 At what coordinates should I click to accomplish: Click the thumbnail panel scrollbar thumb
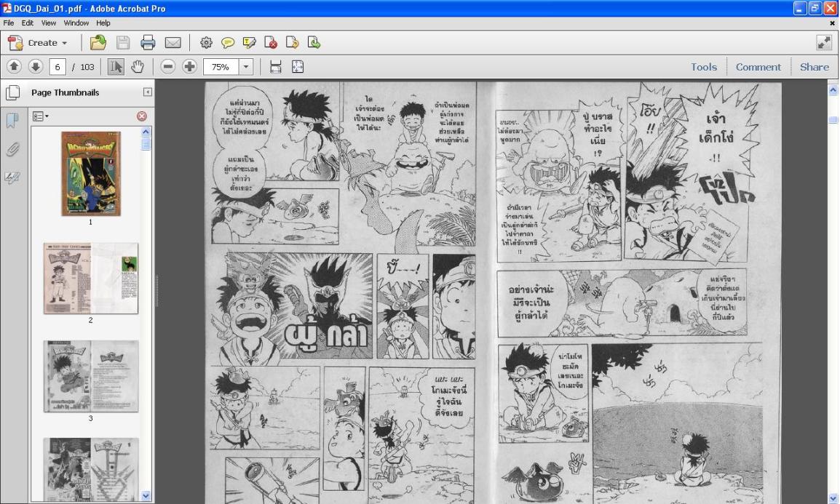(146, 143)
